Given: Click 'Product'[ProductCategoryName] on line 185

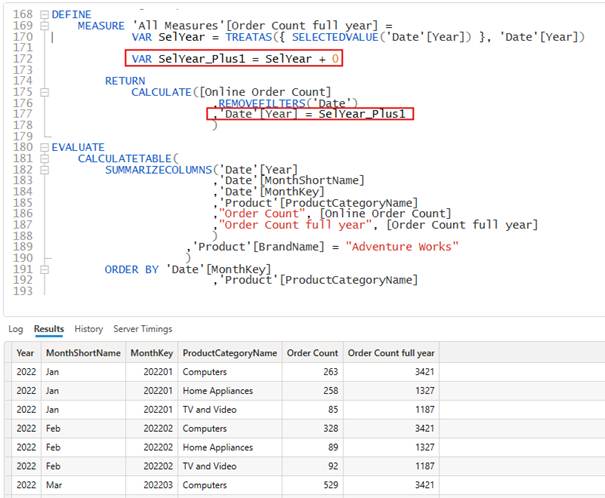Looking at the screenshot, I should click(318, 203).
